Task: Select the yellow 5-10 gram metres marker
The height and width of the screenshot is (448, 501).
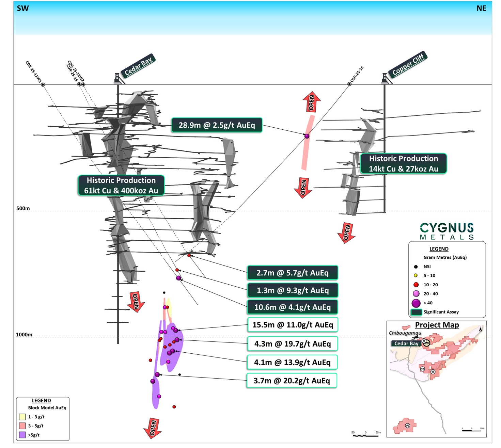Action: [416, 275]
